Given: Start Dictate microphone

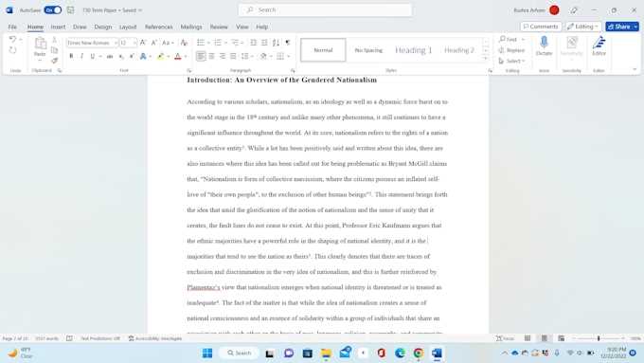Looking at the screenshot, I should [x=544, y=45].
